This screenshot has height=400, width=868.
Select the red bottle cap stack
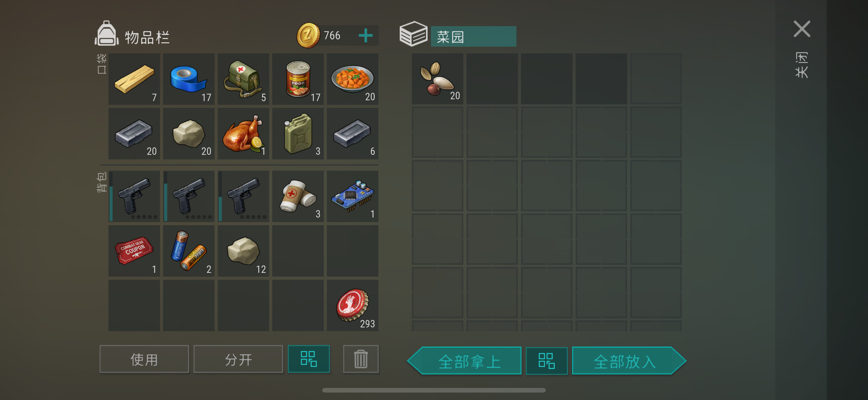352,305
